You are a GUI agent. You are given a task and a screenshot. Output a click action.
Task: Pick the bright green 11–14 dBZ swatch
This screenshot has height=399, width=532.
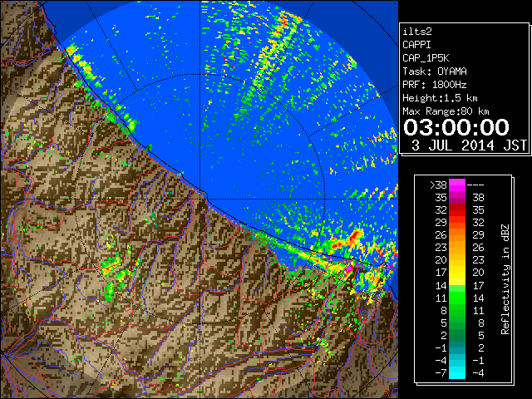click(457, 298)
